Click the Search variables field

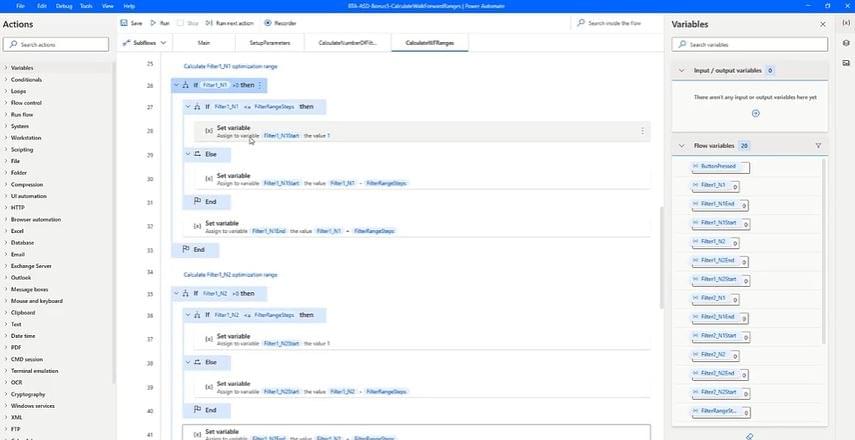coord(750,45)
